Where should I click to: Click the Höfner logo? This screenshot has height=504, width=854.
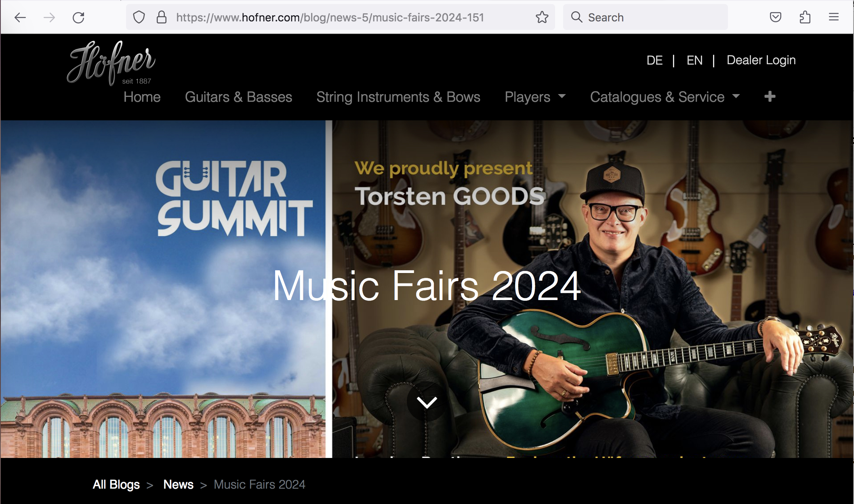[x=111, y=63]
